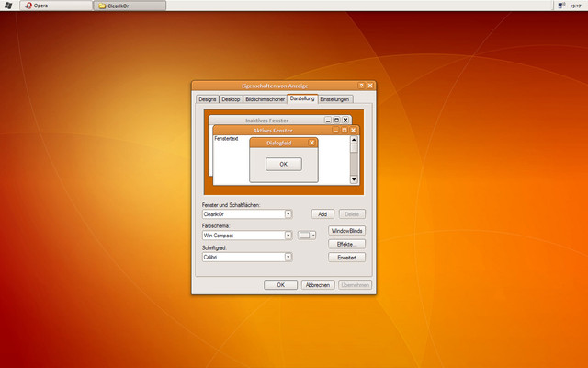Click the Effekte... button
This screenshot has width=588, height=368.
point(346,244)
